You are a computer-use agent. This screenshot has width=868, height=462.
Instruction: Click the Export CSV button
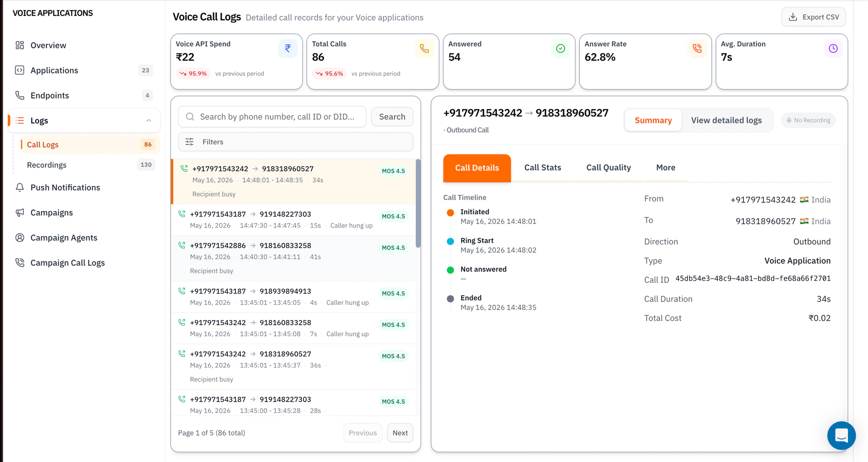(813, 17)
